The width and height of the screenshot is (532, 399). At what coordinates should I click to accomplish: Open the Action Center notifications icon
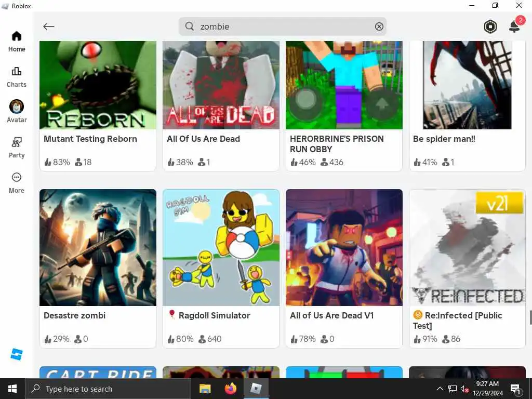pos(515,389)
